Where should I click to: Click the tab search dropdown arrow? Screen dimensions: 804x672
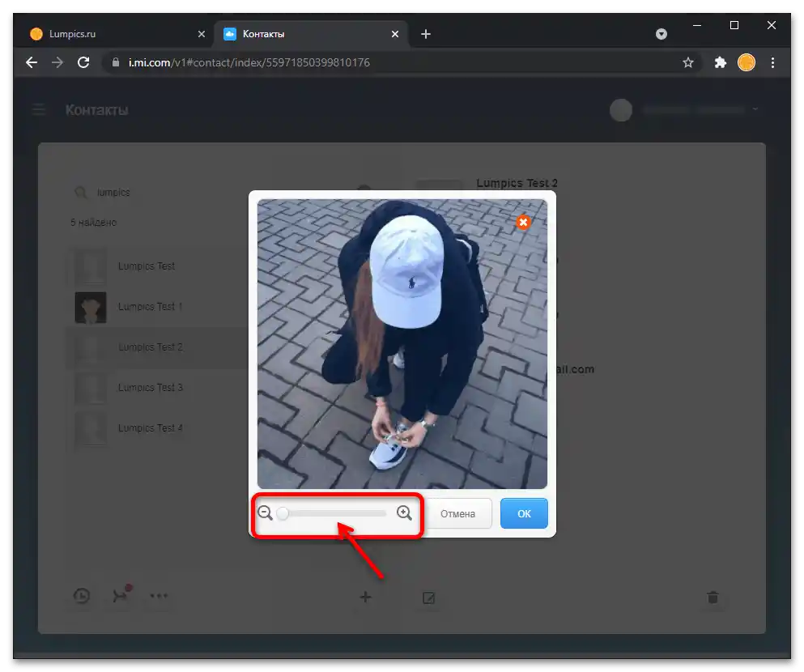[661, 34]
